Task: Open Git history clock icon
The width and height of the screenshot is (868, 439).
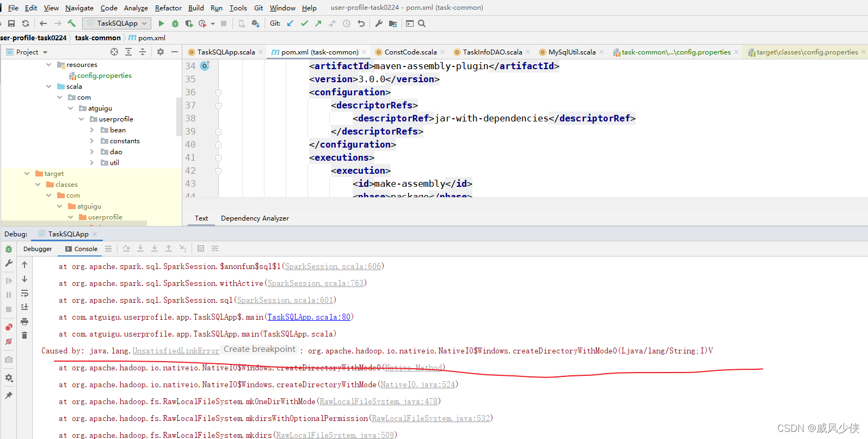Action: coord(347,23)
